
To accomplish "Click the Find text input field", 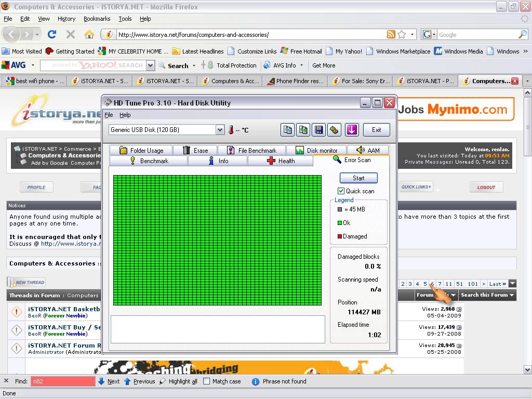I will [x=63, y=381].
